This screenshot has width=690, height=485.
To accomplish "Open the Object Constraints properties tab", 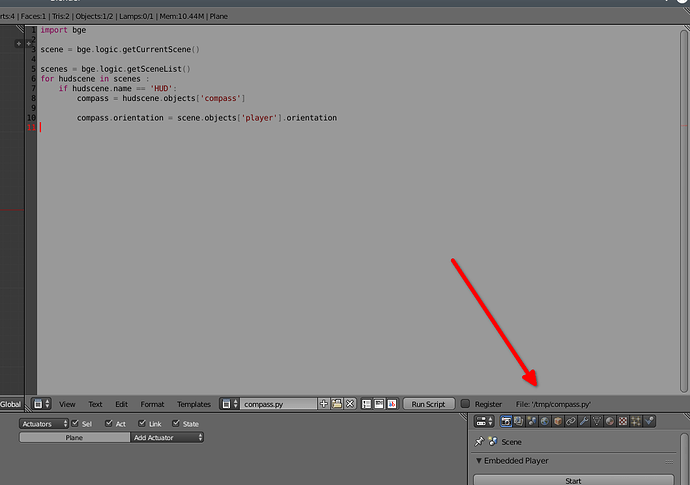I will pos(571,421).
